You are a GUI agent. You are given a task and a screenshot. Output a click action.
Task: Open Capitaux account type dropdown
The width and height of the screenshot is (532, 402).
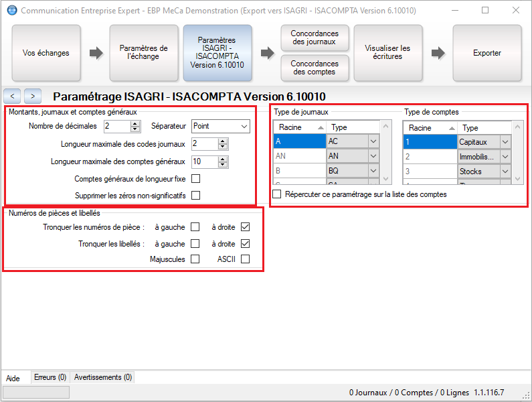tap(505, 141)
